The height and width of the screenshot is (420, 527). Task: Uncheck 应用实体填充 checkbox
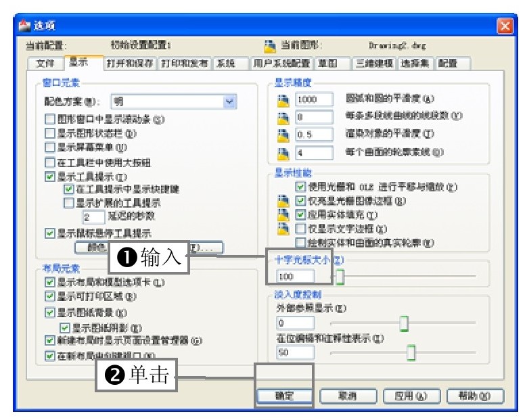[x=300, y=214]
